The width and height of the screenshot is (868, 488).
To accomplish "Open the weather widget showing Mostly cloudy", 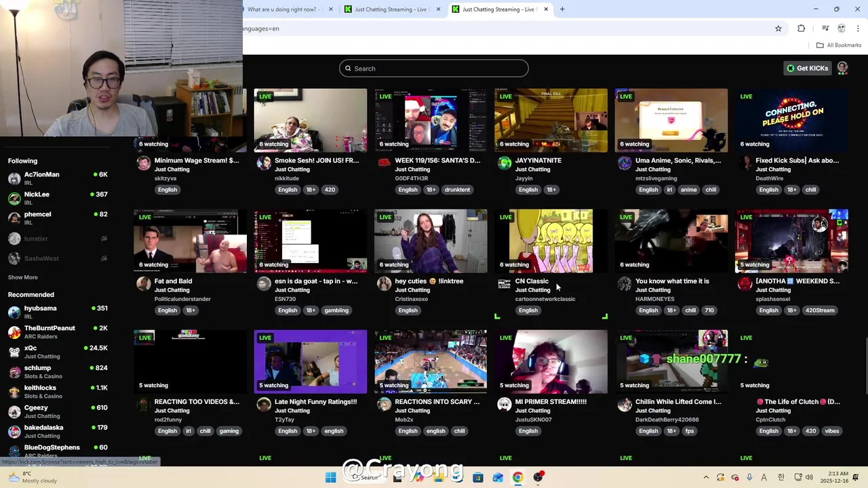I will 31,477.
